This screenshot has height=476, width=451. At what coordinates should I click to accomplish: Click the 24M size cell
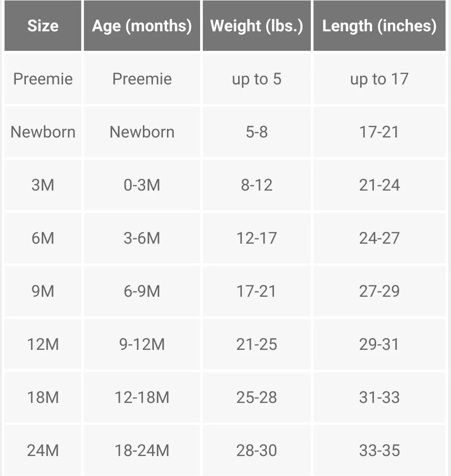43,451
